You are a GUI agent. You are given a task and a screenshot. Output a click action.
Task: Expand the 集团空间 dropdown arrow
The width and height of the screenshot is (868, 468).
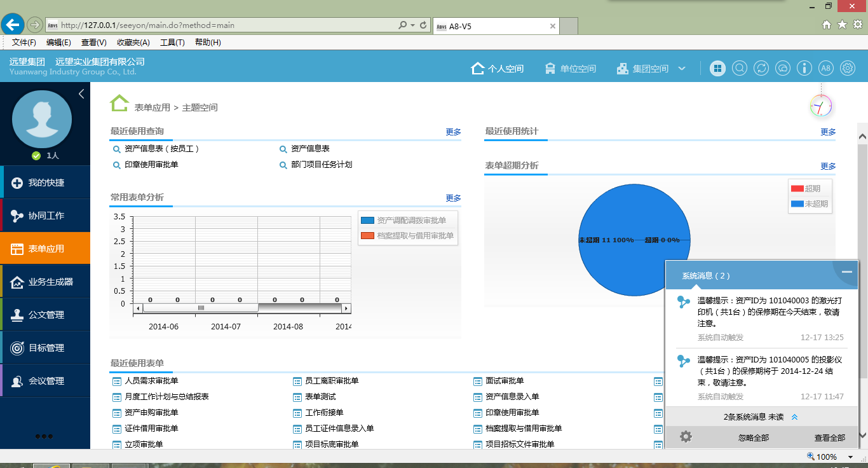(682, 69)
